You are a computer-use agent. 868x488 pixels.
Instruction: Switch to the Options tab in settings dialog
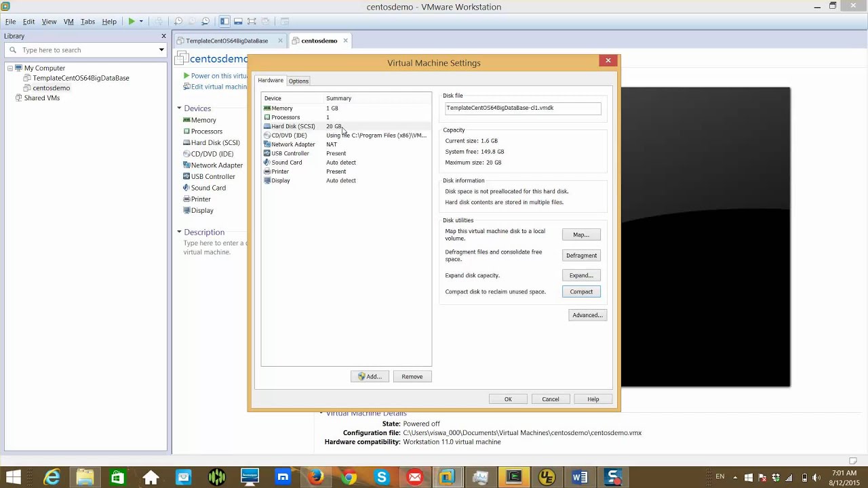(298, 81)
